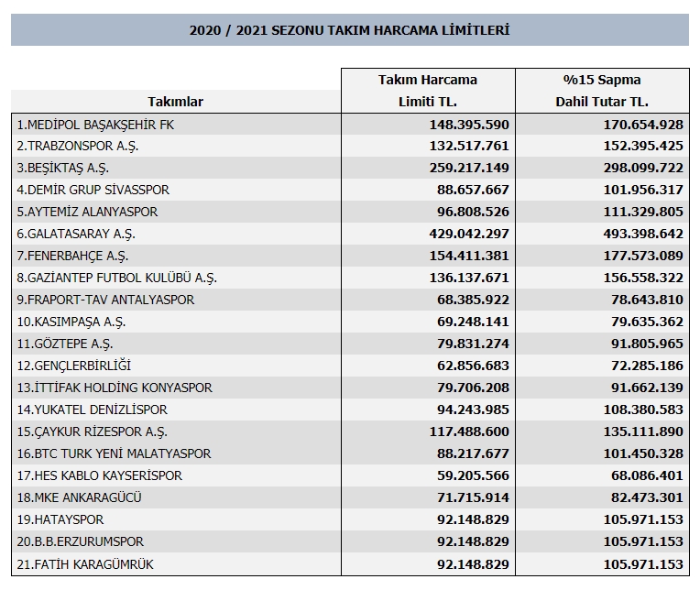The height and width of the screenshot is (601, 700).
Task: Click the value 78.643.810
Action: pyautogui.click(x=647, y=300)
